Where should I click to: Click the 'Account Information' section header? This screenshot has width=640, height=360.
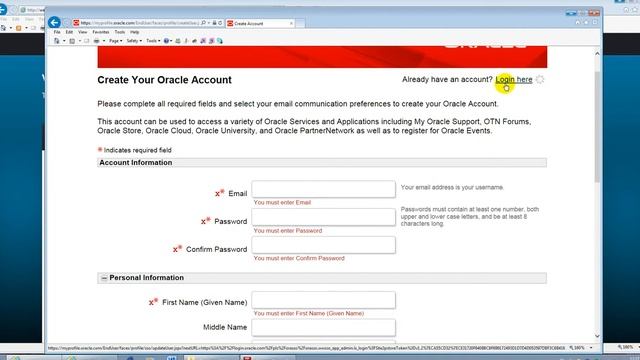(322, 163)
